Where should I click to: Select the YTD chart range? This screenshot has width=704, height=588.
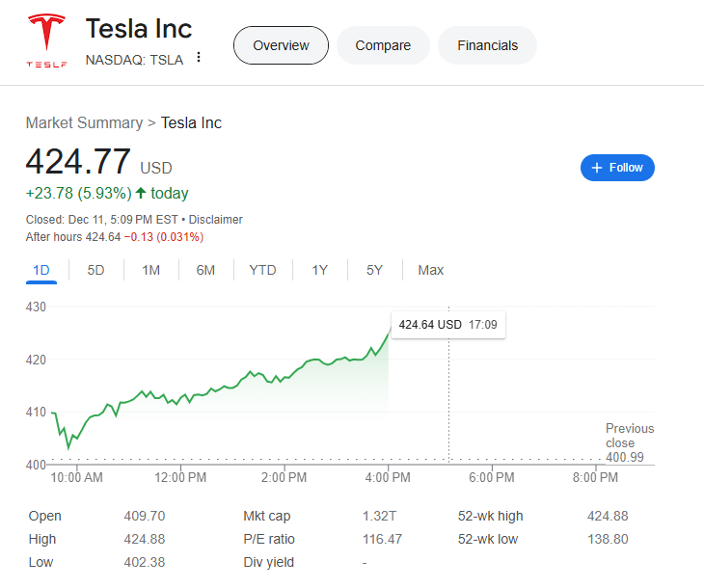pos(262,270)
